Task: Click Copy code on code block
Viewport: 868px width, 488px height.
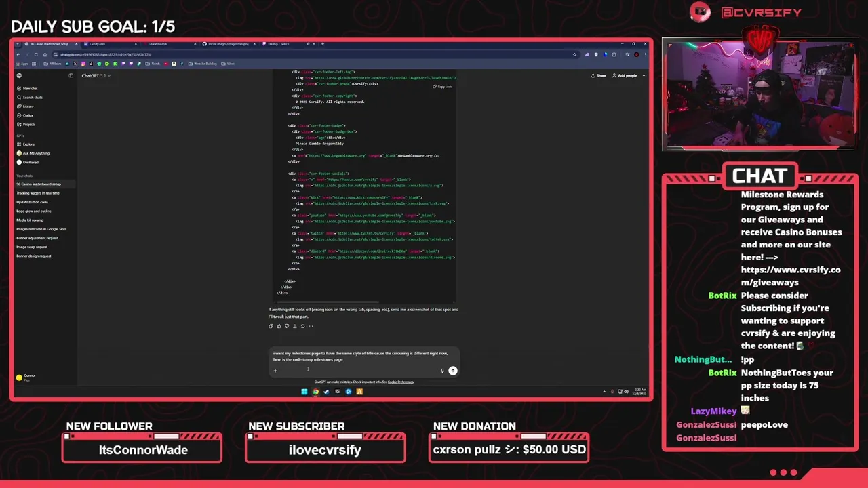Action: coord(443,87)
